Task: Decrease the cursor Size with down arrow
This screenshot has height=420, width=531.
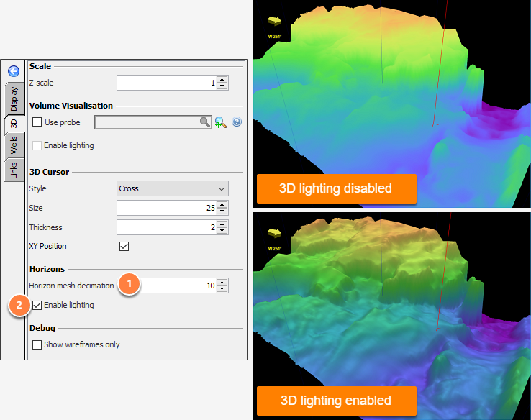Action: click(222, 211)
